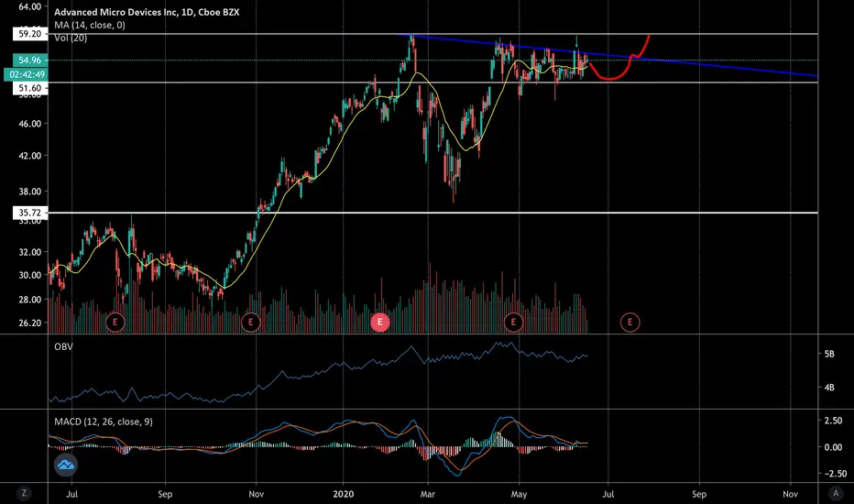Click the 51.60 price label
The width and height of the screenshot is (854, 504).
[30, 88]
